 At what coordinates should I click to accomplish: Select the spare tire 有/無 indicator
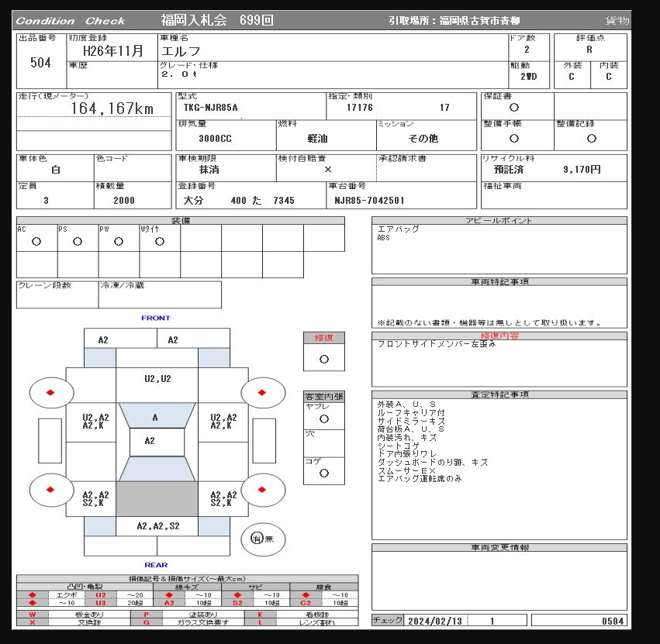click(x=261, y=538)
